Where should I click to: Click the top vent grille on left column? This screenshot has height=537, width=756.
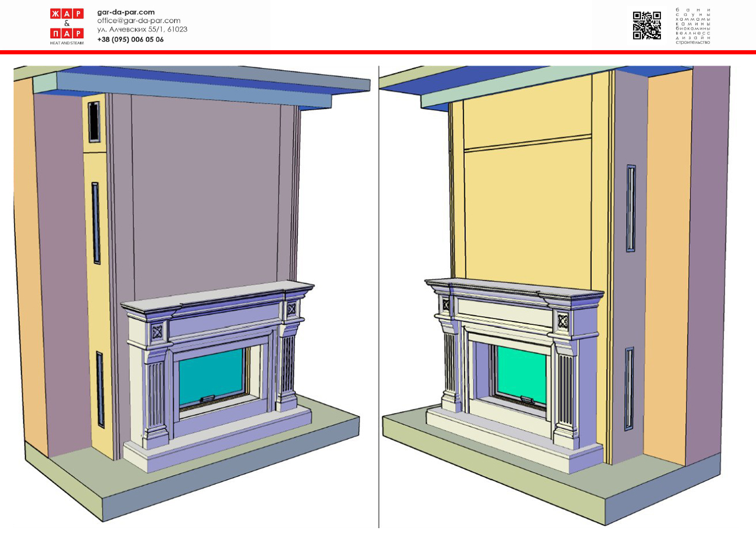pos(94,122)
